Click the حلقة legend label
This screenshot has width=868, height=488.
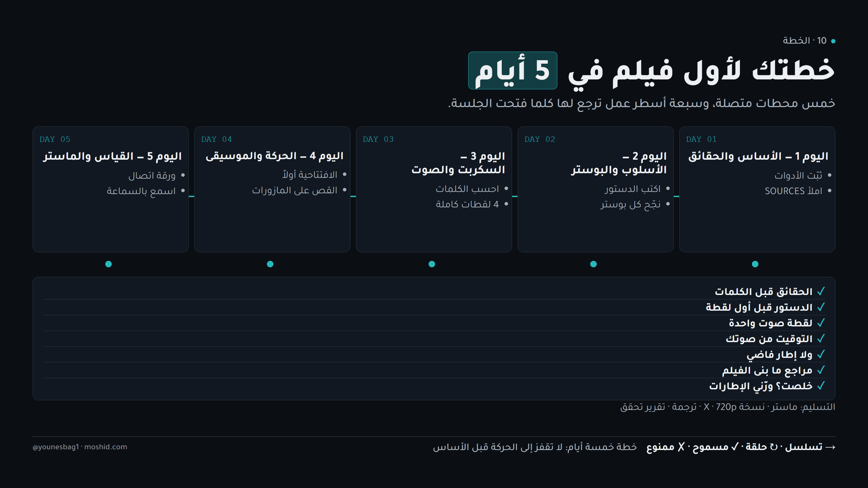pos(757,447)
